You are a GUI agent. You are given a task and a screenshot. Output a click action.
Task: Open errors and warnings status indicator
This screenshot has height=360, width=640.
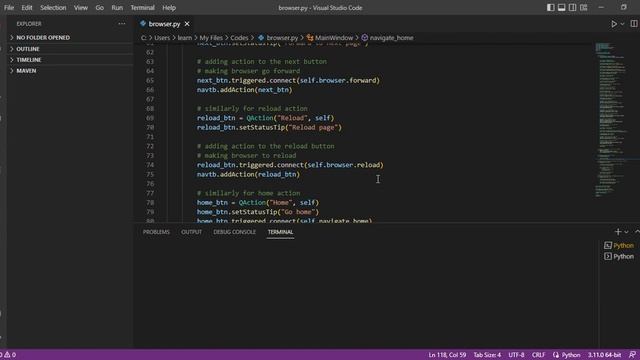click(8, 355)
